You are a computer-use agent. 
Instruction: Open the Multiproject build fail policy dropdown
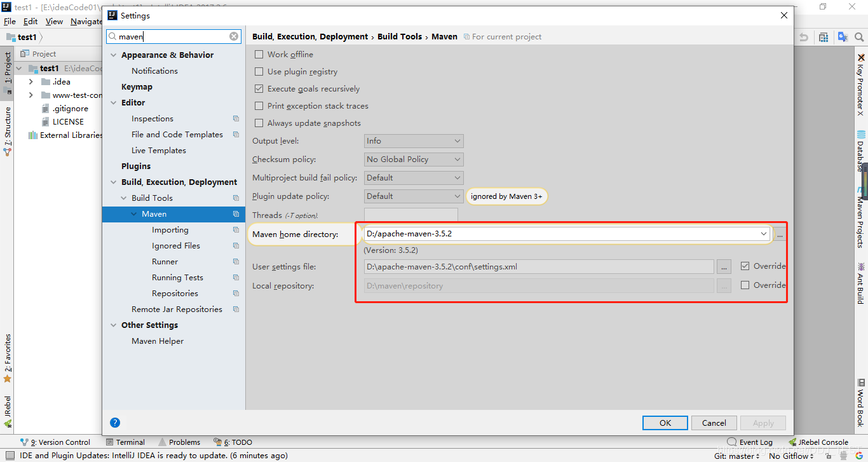[414, 178]
